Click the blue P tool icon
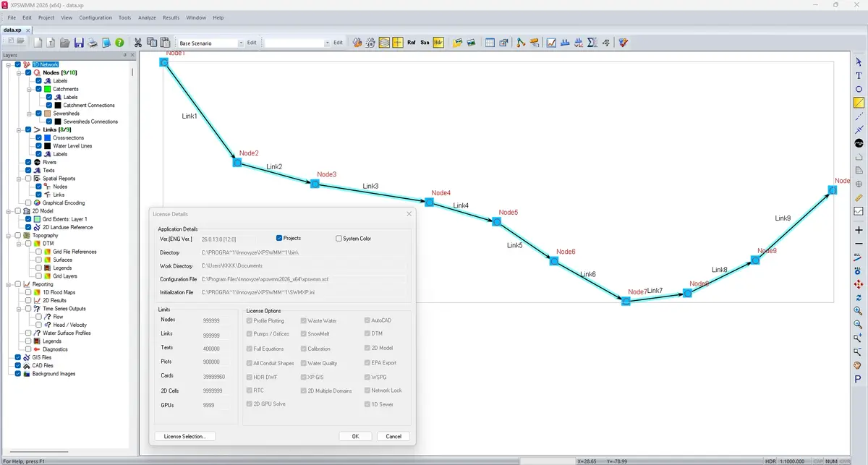The image size is (868, 465). pyautogui.click(x=859, y=379)
